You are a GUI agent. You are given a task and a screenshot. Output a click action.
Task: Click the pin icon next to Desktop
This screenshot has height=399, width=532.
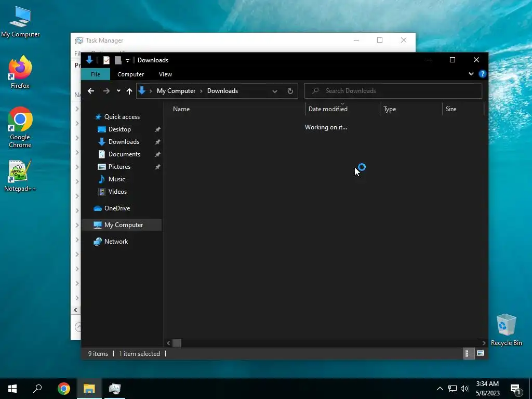[158, 129]
